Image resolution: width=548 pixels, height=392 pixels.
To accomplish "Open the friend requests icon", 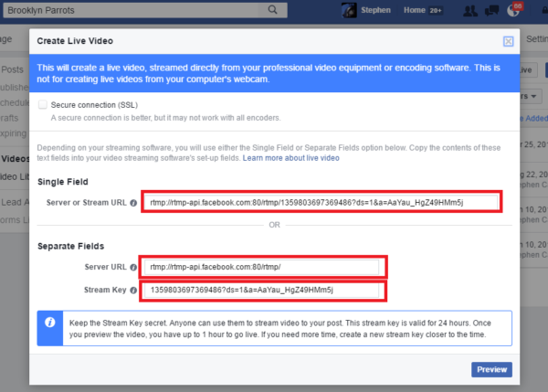I will pos(470,10).
